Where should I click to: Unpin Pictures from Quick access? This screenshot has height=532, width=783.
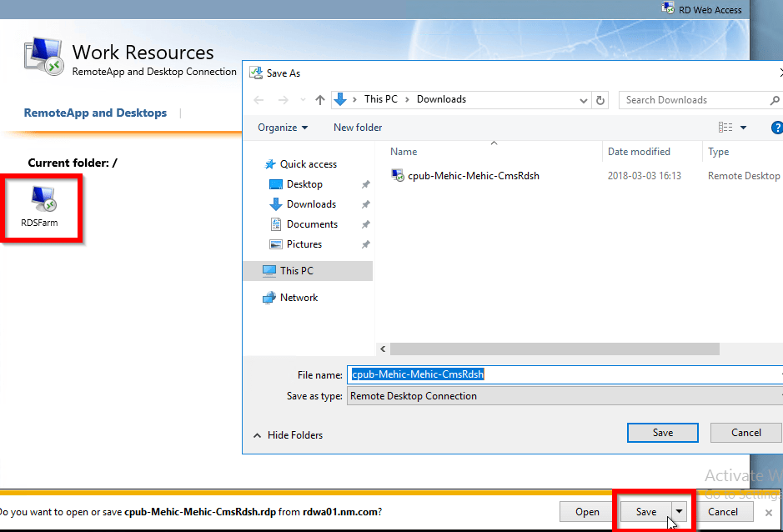[x=364, y=243]
